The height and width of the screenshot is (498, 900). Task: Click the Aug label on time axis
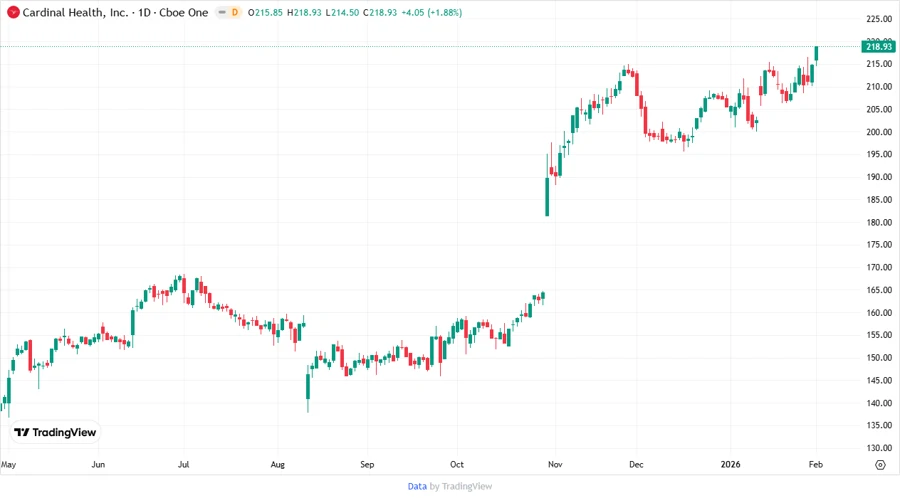(x=277, y=464)
